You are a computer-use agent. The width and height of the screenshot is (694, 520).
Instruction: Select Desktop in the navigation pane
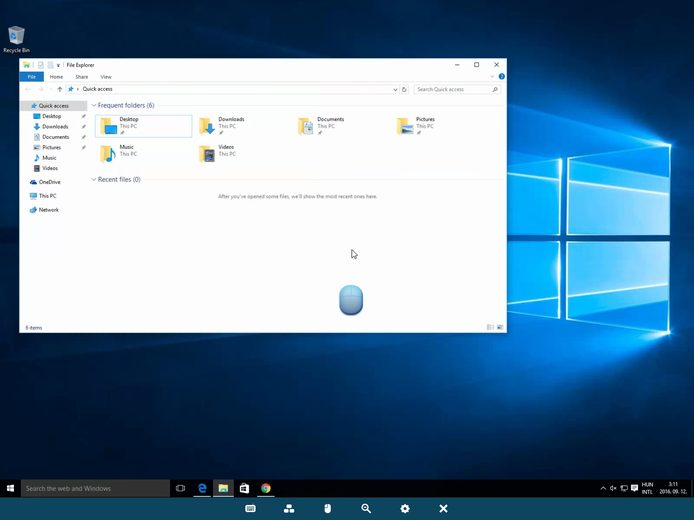point(51,116)
